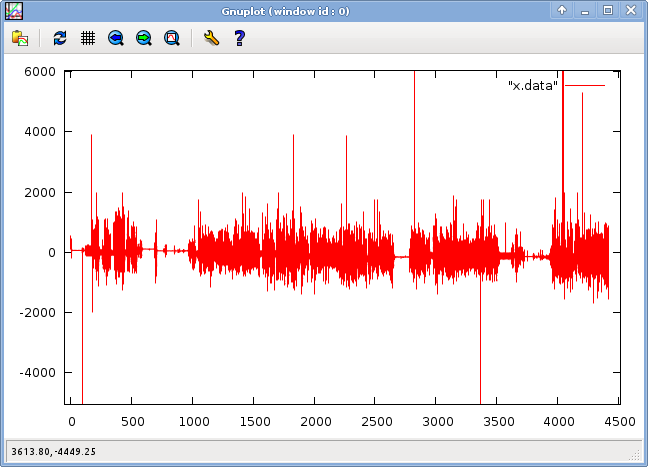Open configuration with the wrench icon

210,38
